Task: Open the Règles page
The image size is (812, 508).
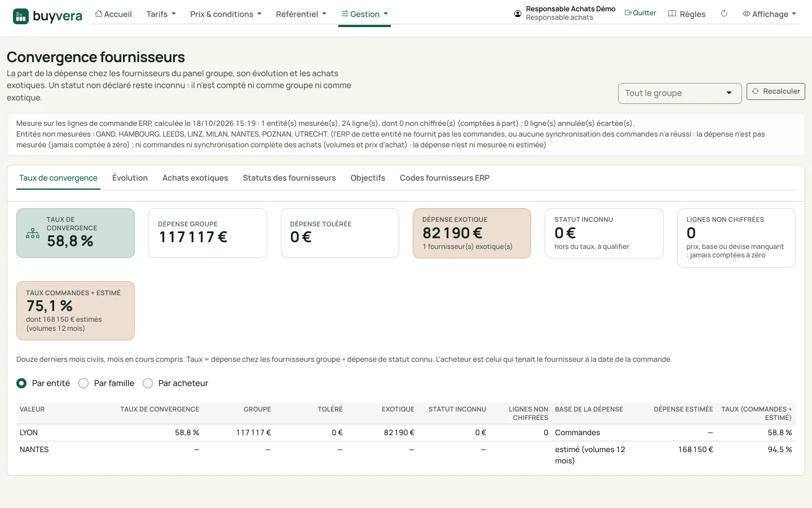Action: 687,14
